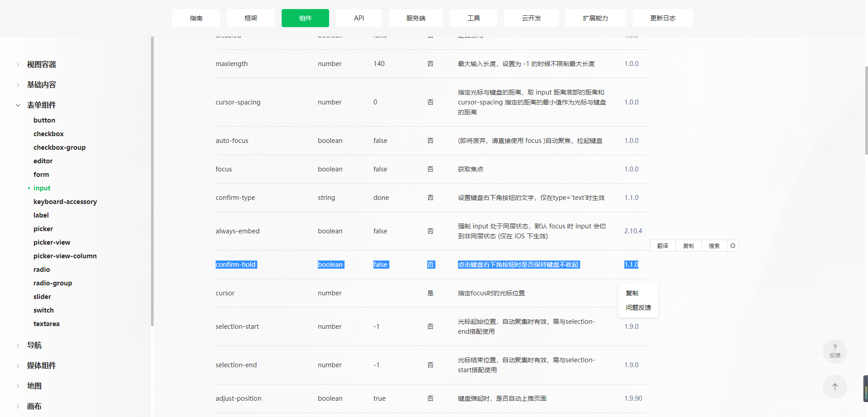
Task: Choose 问题反馈 in the context menu
Action: pos(638,308)
